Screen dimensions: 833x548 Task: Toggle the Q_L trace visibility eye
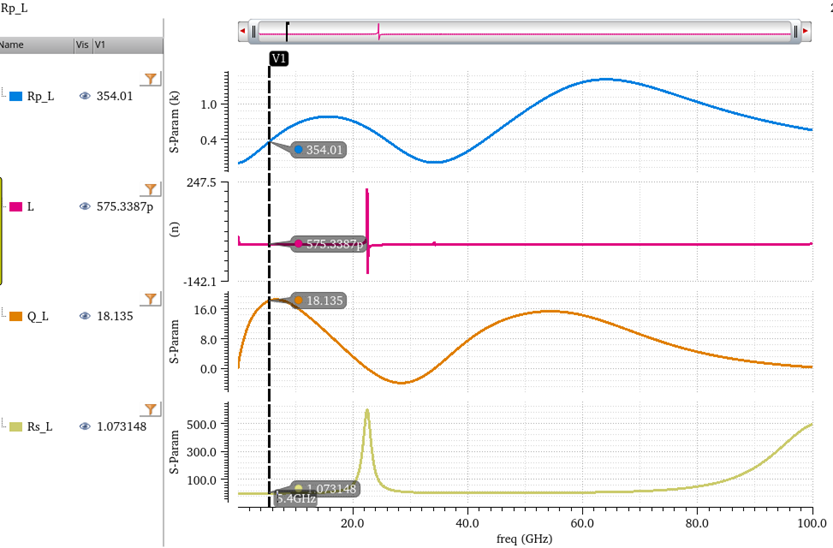pos(85,316)
